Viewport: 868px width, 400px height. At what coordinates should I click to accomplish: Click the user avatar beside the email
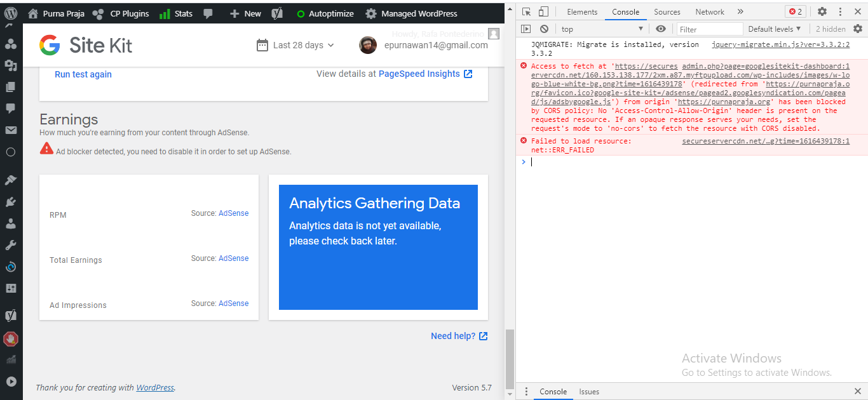[x=368, y=45]
